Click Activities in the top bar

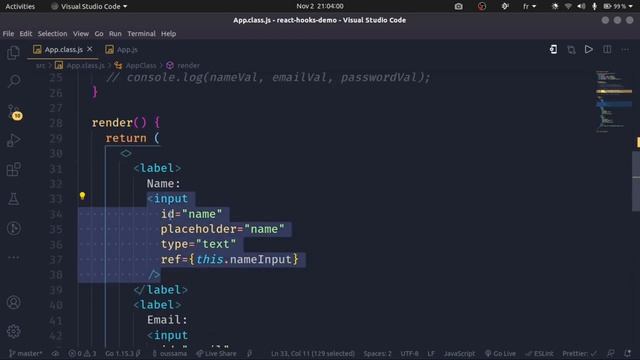[20, 7]
